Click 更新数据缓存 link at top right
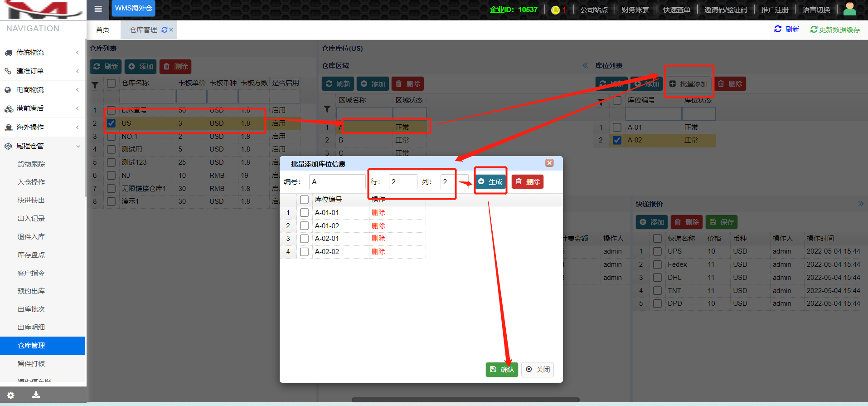This screenshot has height=406, width=868. (835, 29)
